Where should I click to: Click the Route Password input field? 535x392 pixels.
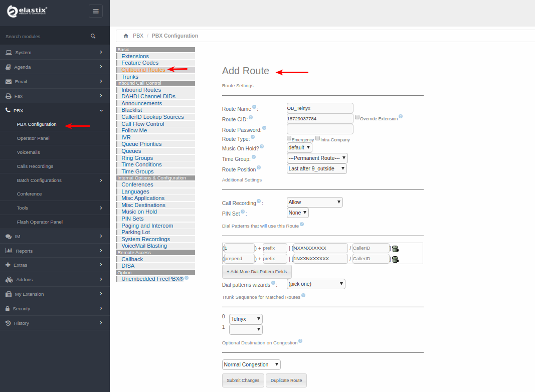(x=320, y=129)
